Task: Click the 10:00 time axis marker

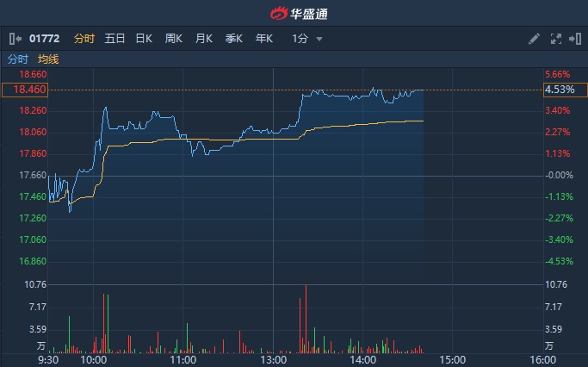Action: (x=93, y=359)
